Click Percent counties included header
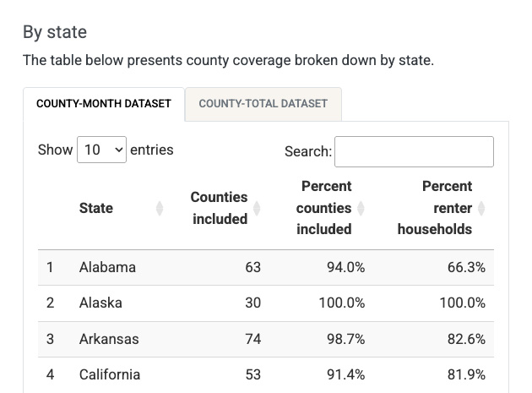This screenshot has width=532, height=393. tap(325, 208)
